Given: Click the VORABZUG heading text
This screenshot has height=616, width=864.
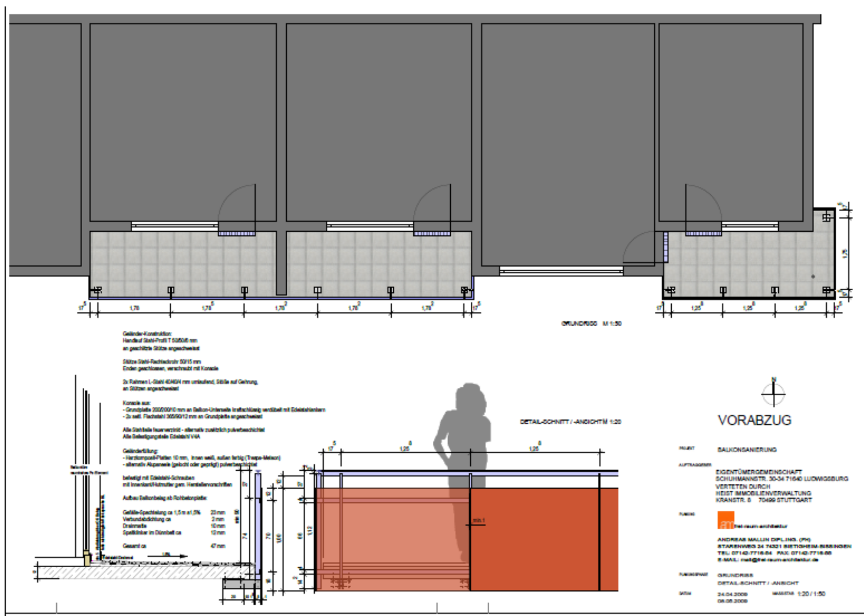Looking at the screenshot, I should (x=754, y=420).
